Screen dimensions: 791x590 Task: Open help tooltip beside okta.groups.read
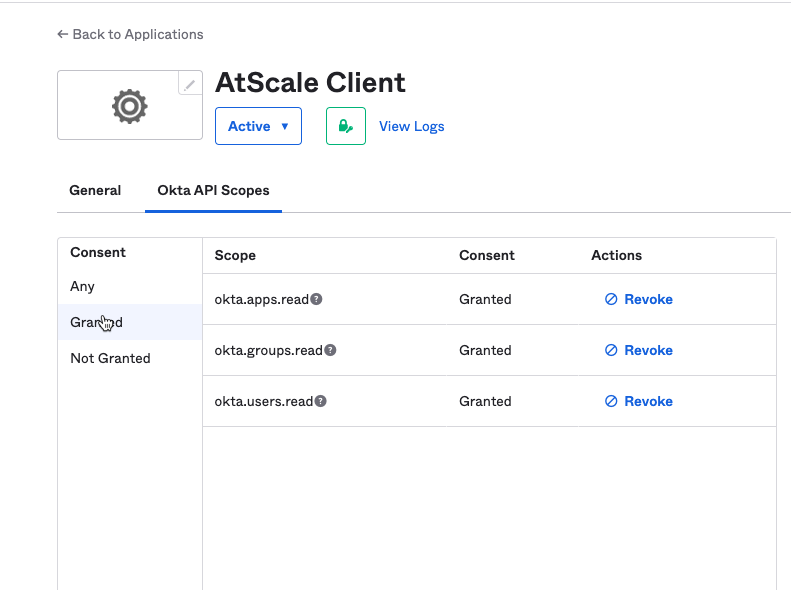coord(330,350)
